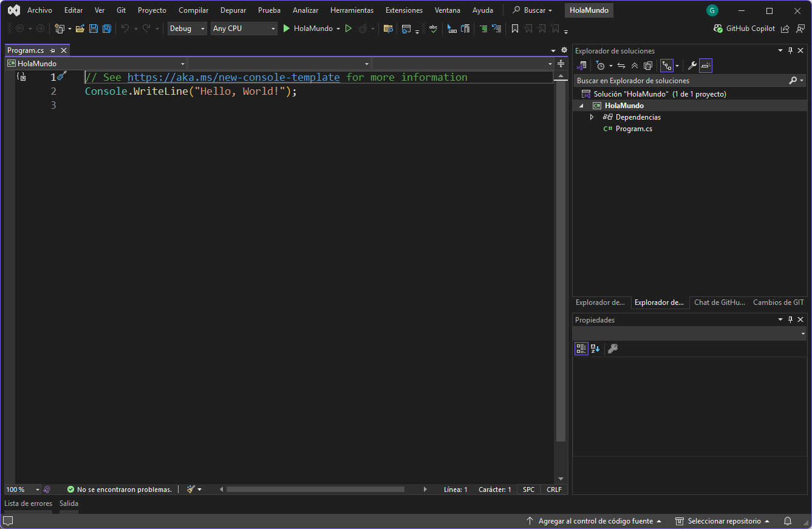Toggle pin on the Program.cs tab

(53, 51)
